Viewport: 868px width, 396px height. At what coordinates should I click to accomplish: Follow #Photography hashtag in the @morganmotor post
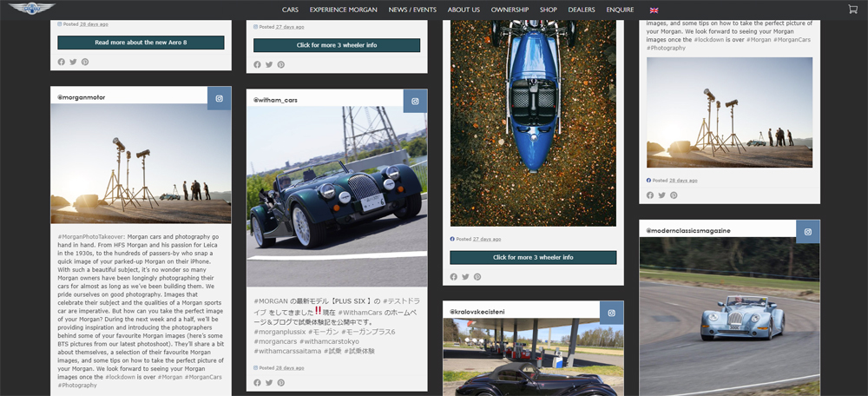(x=77, y=386)
